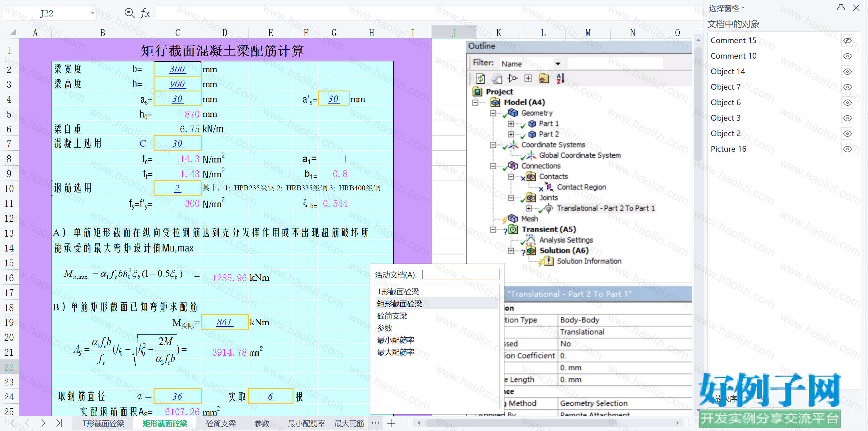Toggle visibility of Comment 15
This screenshot has height=431, width=868.
click(x=848, y=40)
